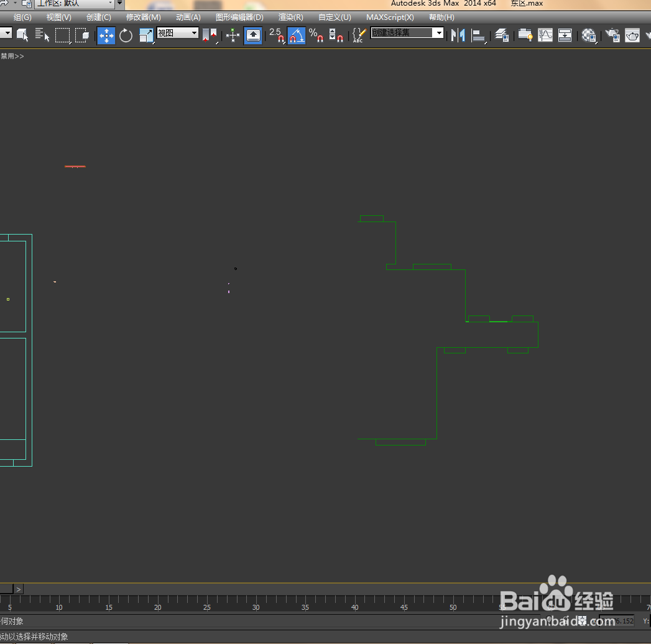
Task: Select the small red line object
Action: (x=75, y=167)
